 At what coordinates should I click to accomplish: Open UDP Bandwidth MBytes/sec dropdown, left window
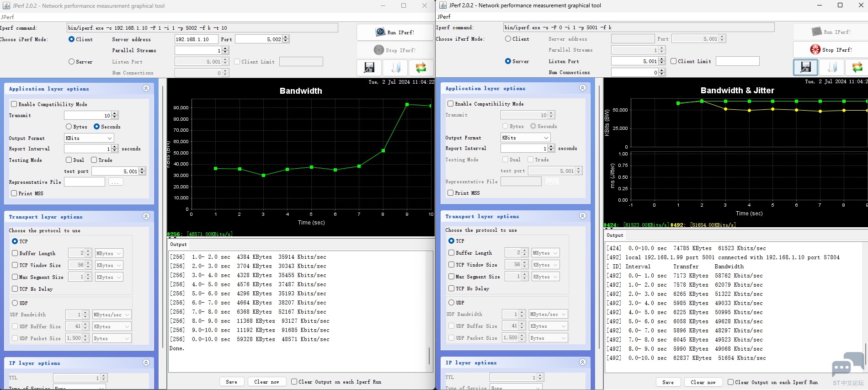(x=112, y=315)
